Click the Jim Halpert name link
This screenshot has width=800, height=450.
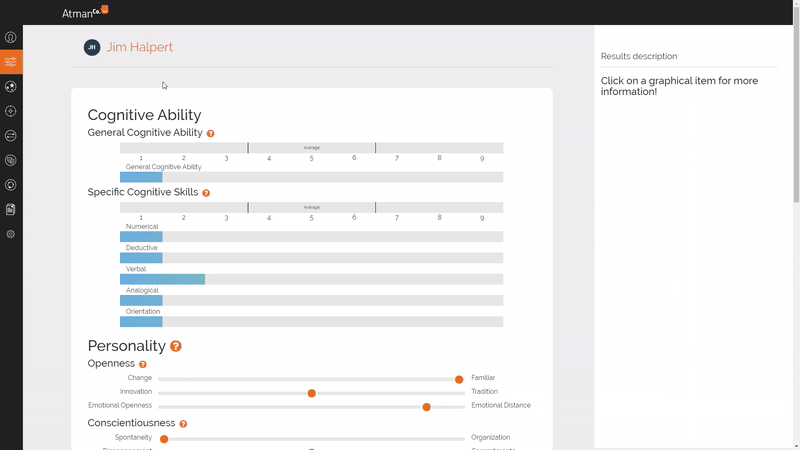(x=140, y=47)
